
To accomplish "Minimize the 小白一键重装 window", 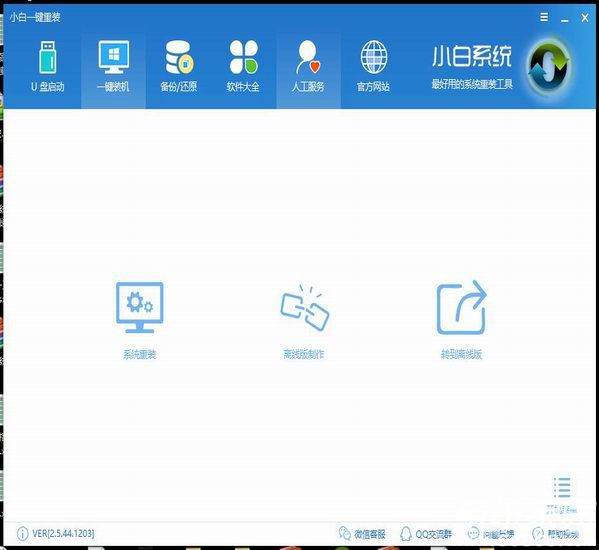I will point(565,18).
